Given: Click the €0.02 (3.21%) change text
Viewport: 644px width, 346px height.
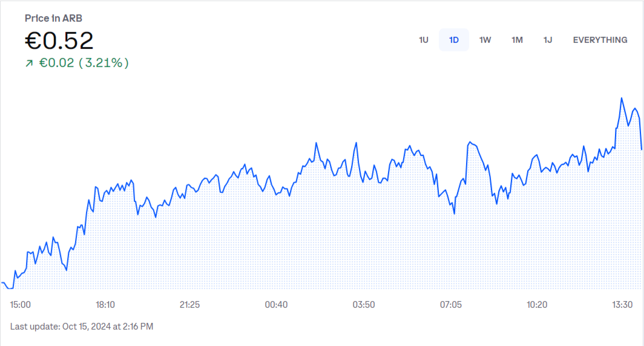Looking at the screenshot, I should click(x=84, y=63).
